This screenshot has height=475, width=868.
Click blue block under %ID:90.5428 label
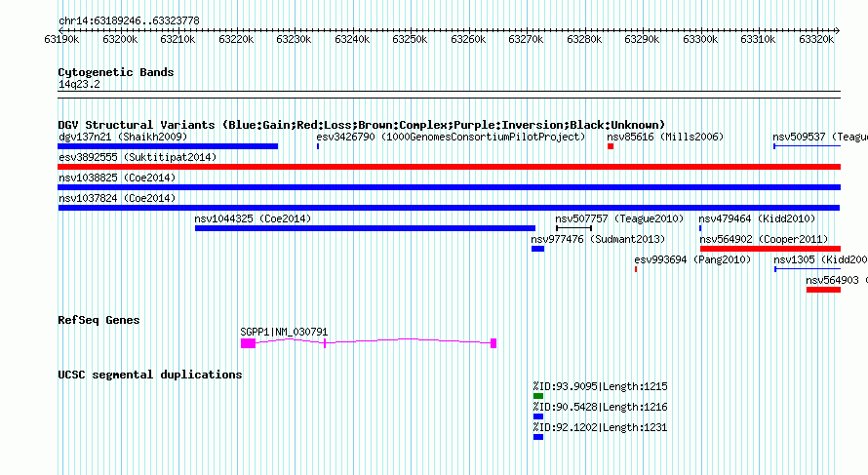point(538,416)
